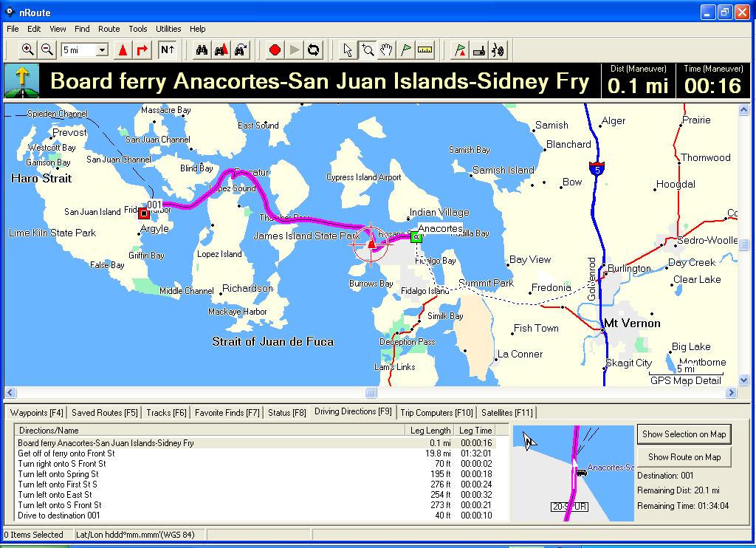756x548 pixels.
Task: Click the Show Route on Map button
Action: click(x=684, y=457)
